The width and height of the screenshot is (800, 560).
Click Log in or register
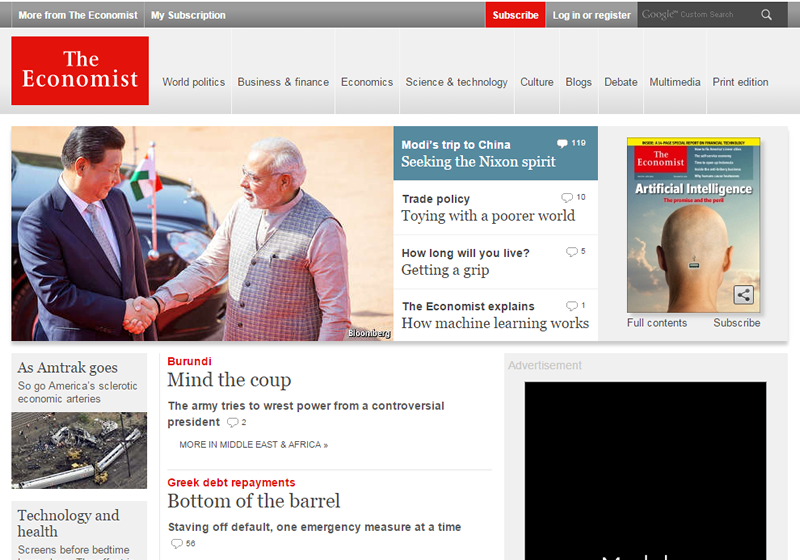pyautogui.click(x=591, y=15)
